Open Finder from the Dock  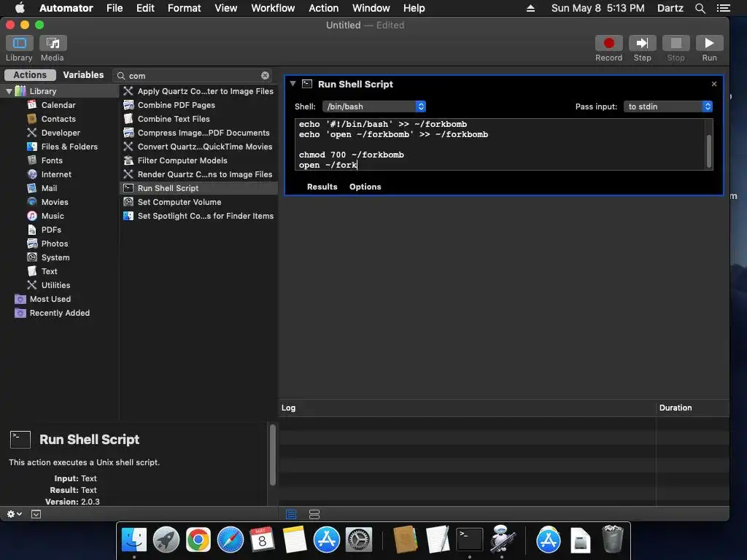pyautogui.click(x=134, y=540)
